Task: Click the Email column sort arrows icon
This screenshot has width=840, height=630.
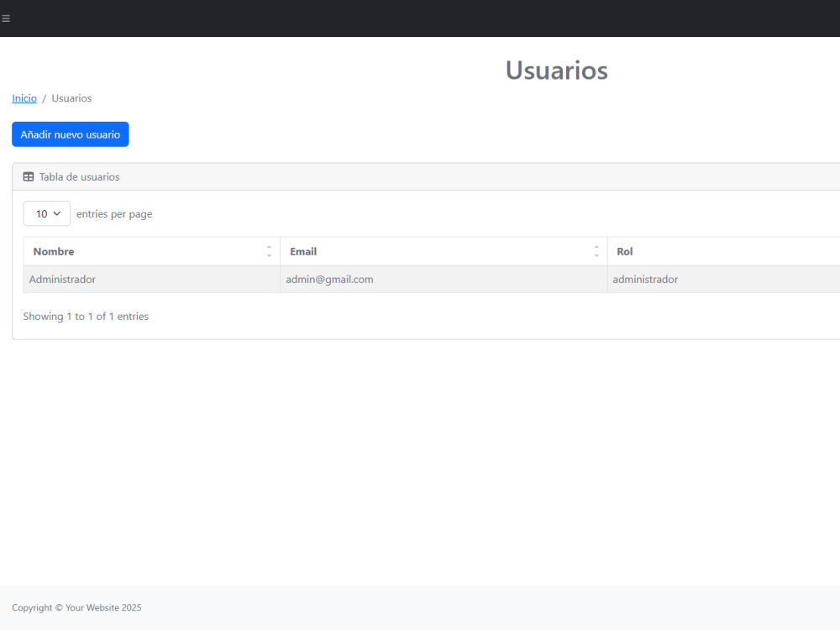Action: click(x=596, y=251)
